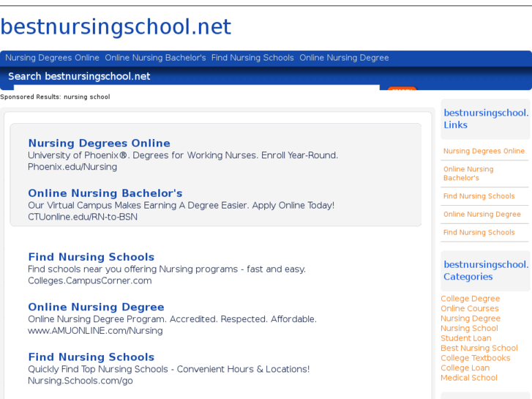Visit the CTUonline.edu/RN-to-BSN URL
532x399 pixels.
83,217
